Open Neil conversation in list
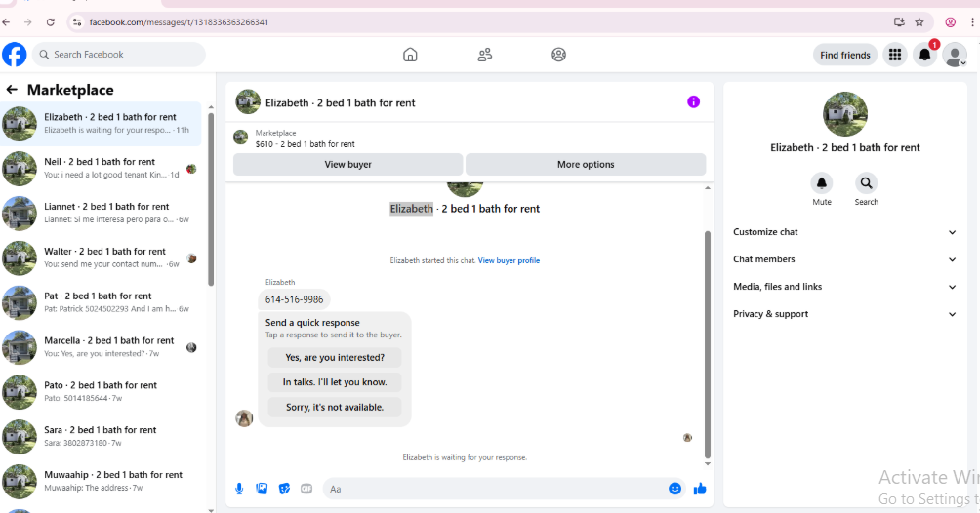Image resolution: width=980 pixels, height=513 pixels. click(102, 168)
